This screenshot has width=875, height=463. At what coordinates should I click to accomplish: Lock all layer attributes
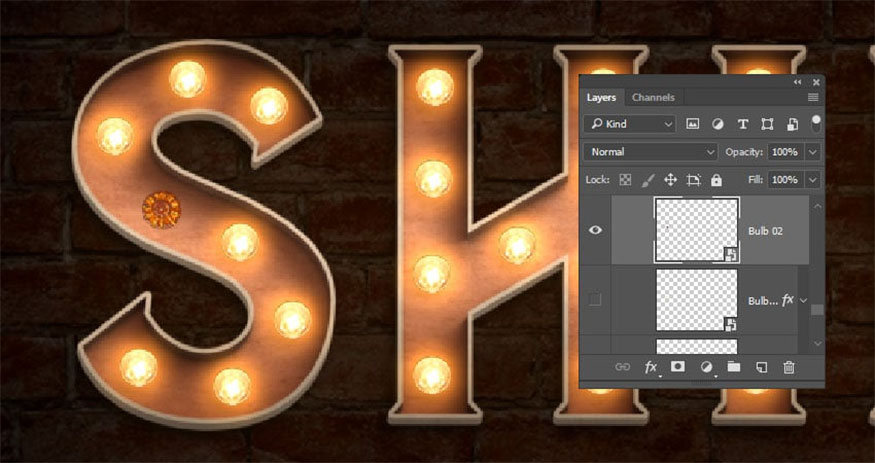coord(717,180)
